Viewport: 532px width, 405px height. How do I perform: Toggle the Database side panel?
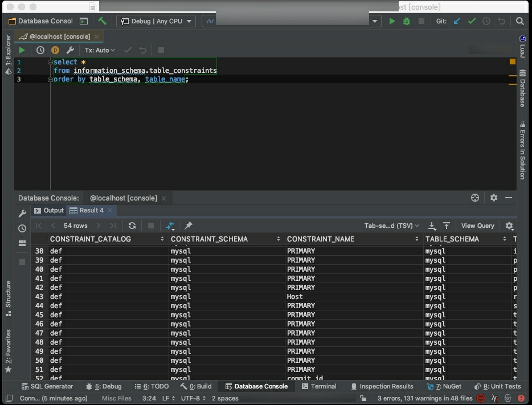point(522,88)
